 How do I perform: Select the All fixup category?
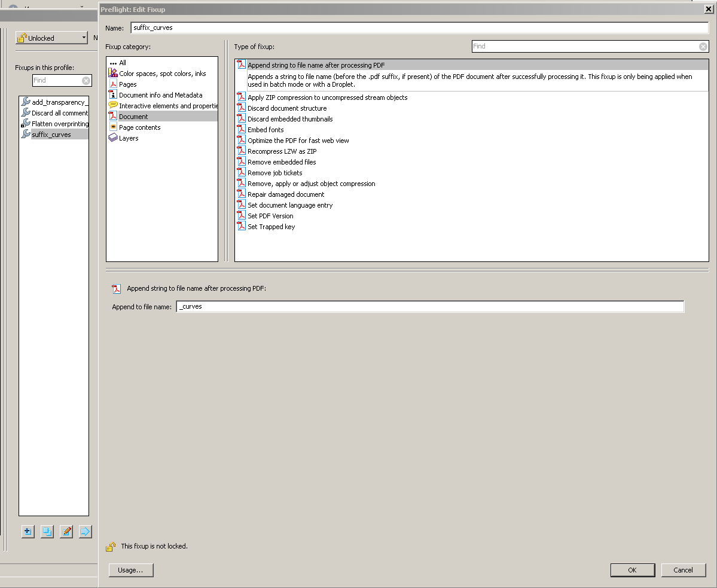pos(162,63)
